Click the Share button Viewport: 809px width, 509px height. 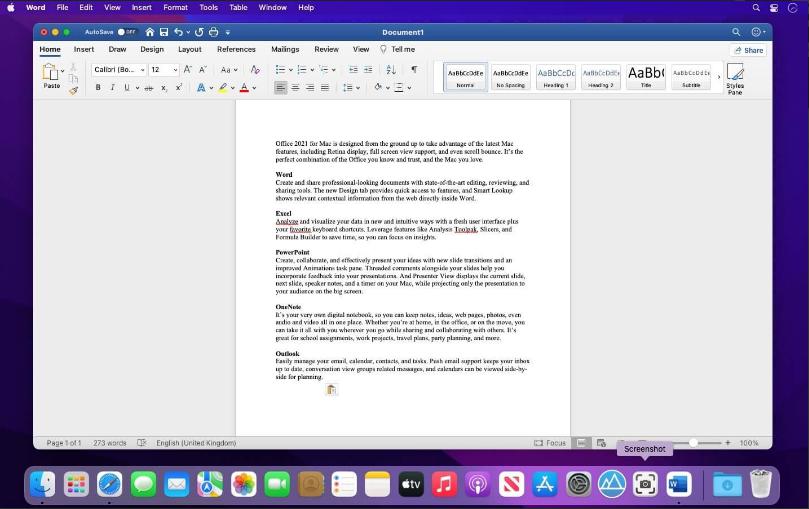tap(748, 50)
